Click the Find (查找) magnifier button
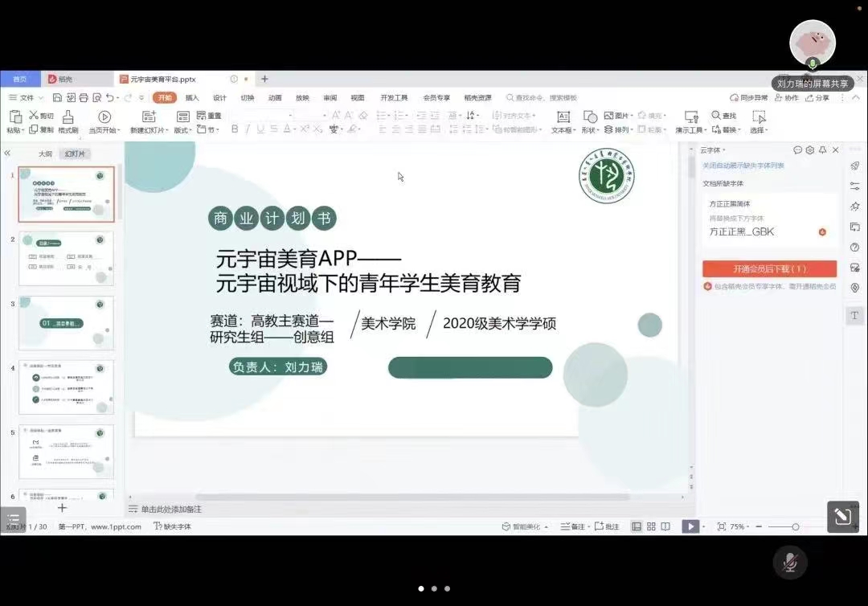The height and width of the screenshot is (606, 868). coord(723,116)
